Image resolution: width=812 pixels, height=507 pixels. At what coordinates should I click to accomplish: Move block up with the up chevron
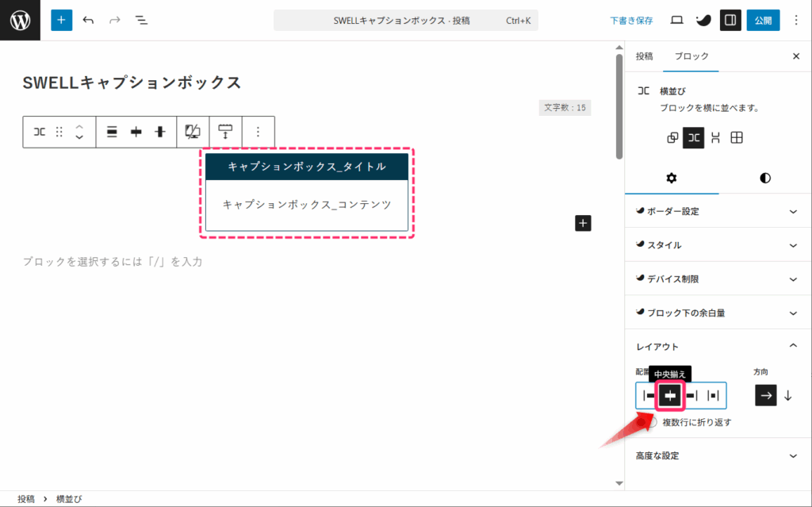[79, 126]
